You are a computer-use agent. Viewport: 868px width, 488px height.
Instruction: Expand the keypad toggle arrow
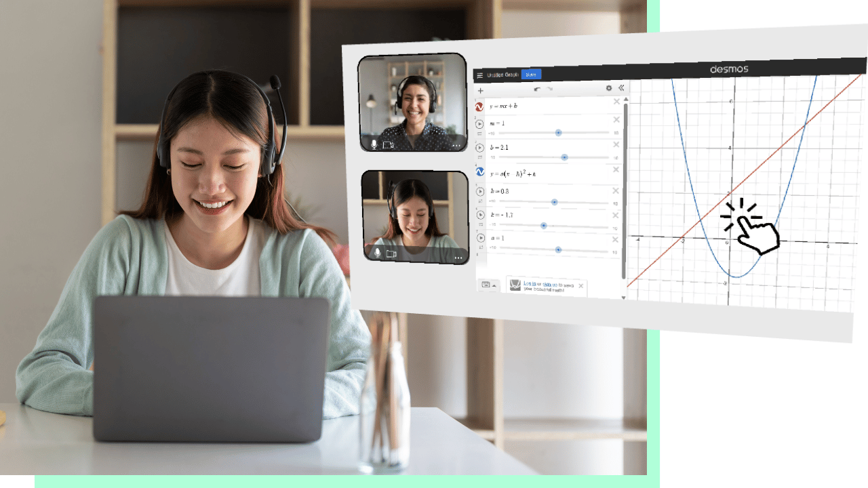tap(494, 285)
